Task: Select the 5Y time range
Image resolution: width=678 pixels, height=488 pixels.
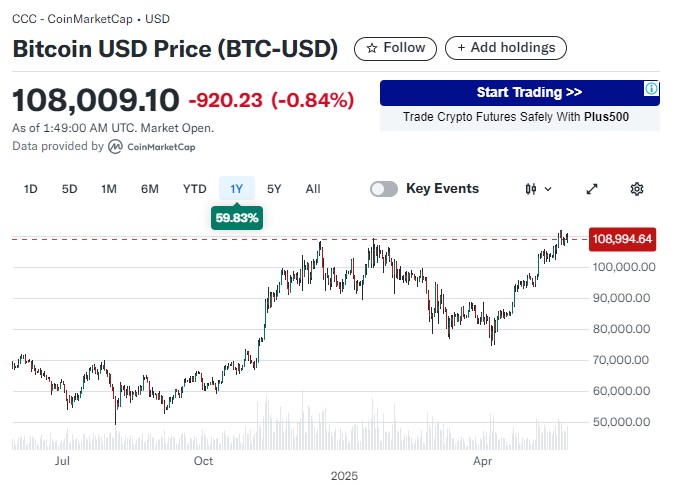Action: point(274,189)
